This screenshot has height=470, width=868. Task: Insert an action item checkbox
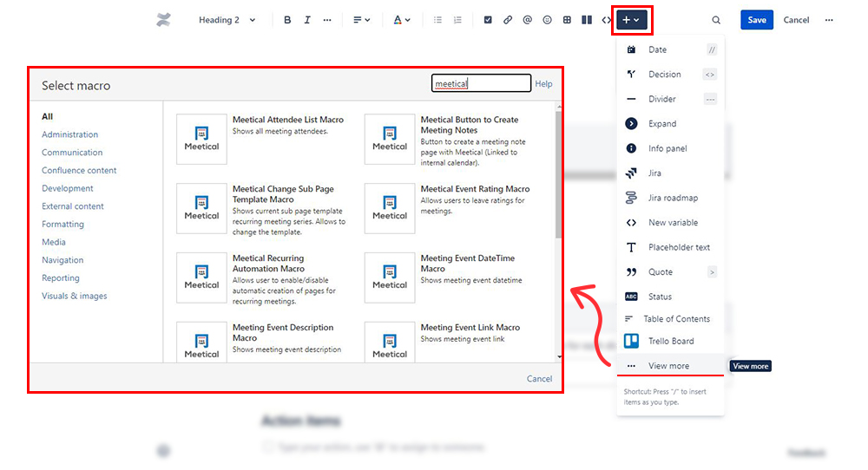point(488,20)
